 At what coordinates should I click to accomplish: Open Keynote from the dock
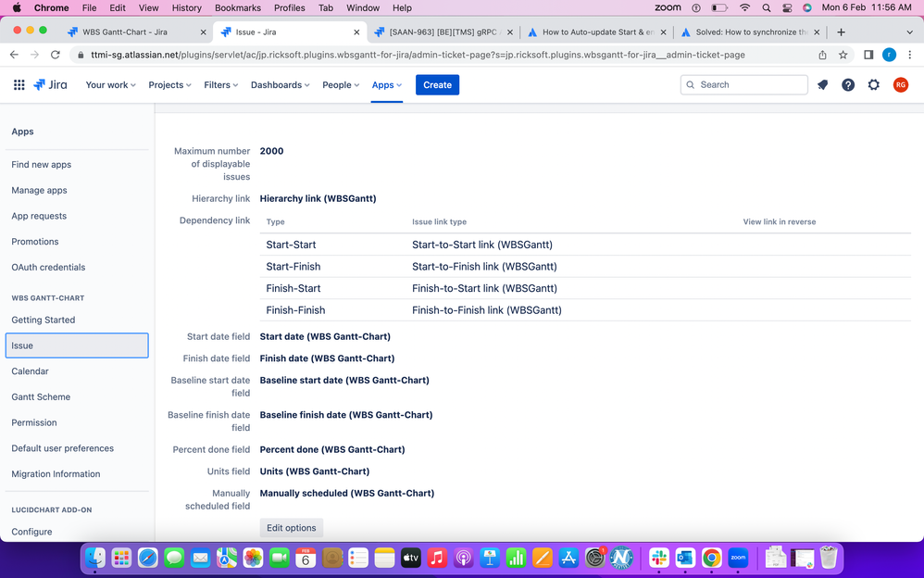(490, 558)
